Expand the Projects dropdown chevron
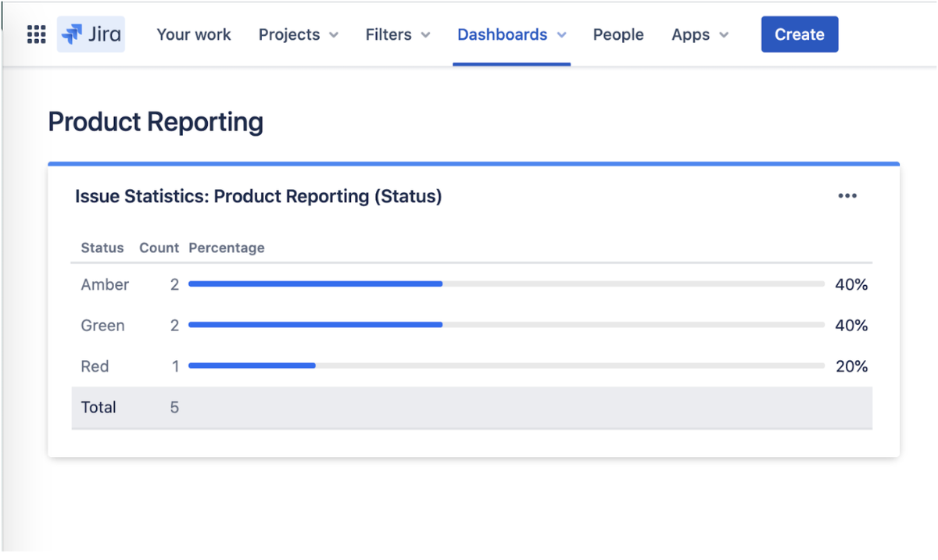Image resolution: width=938 pixels, height=560 pixels. (x=334, y=35)
